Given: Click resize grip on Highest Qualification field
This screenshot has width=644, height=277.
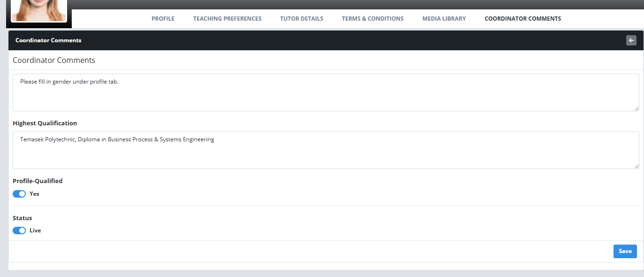Looking at the screenshot, I should [636, 166].
